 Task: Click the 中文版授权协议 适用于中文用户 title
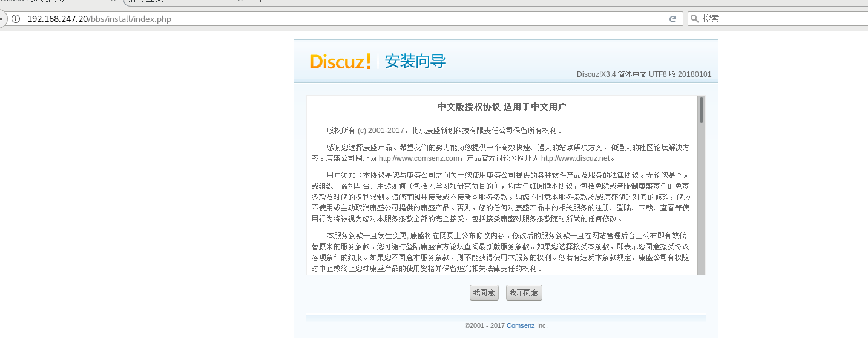(502, 107)
